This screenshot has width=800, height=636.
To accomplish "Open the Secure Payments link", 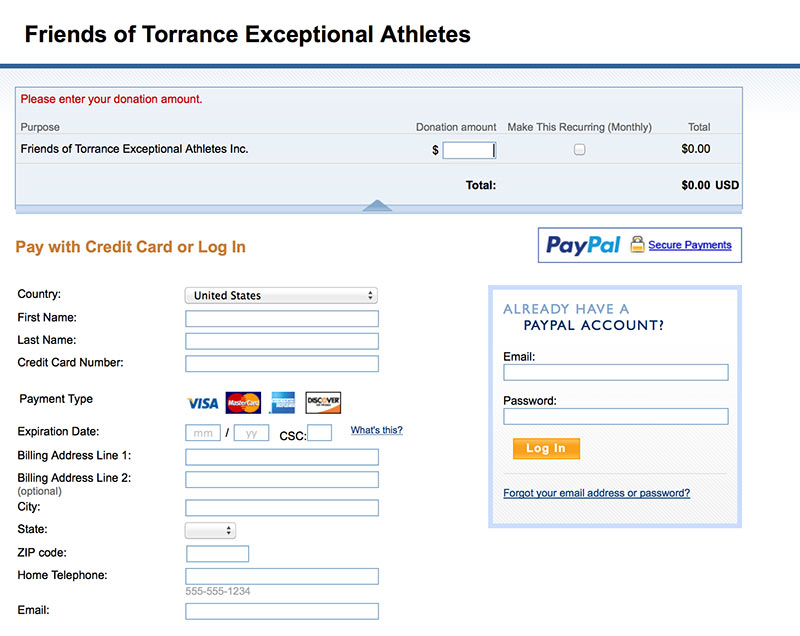I will click(690, 245).
